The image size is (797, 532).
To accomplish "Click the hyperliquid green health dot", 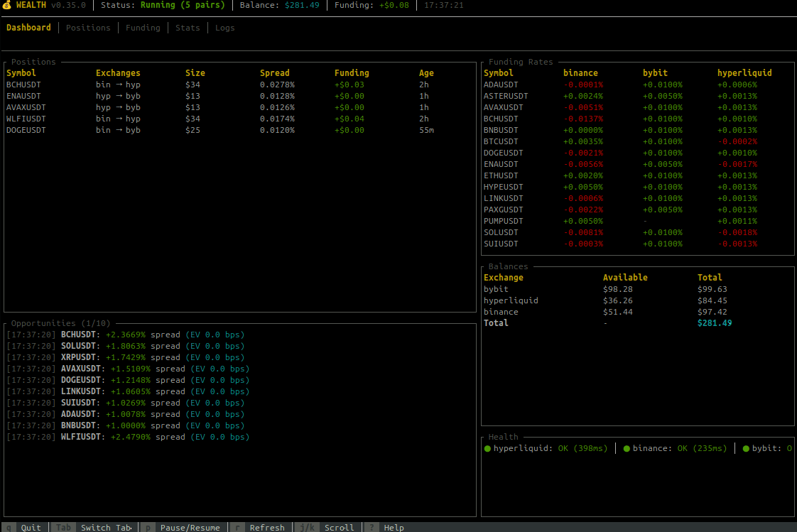I will tap(487, 448).
